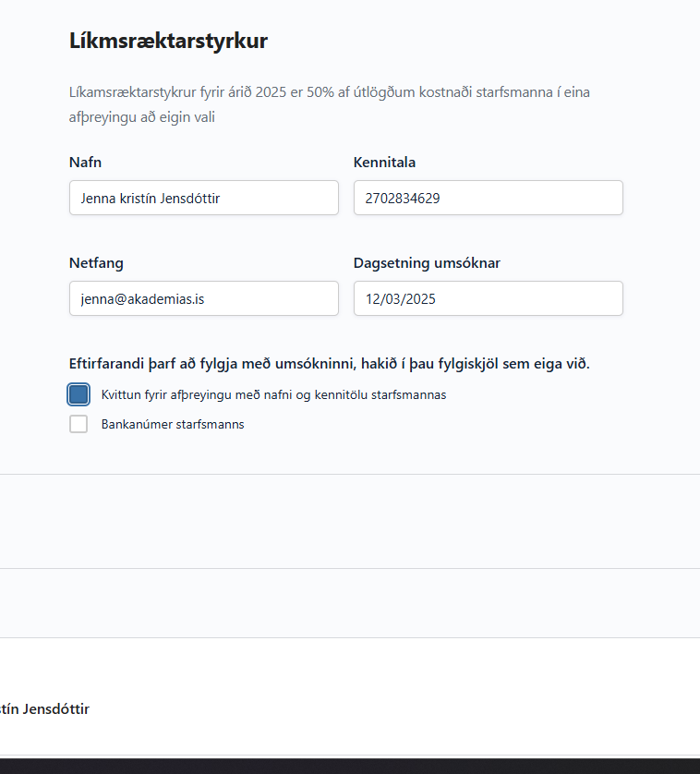Click the white panel around the Jensdóttir name
This screenshot has width=700, height=774.
pos(369,683)
